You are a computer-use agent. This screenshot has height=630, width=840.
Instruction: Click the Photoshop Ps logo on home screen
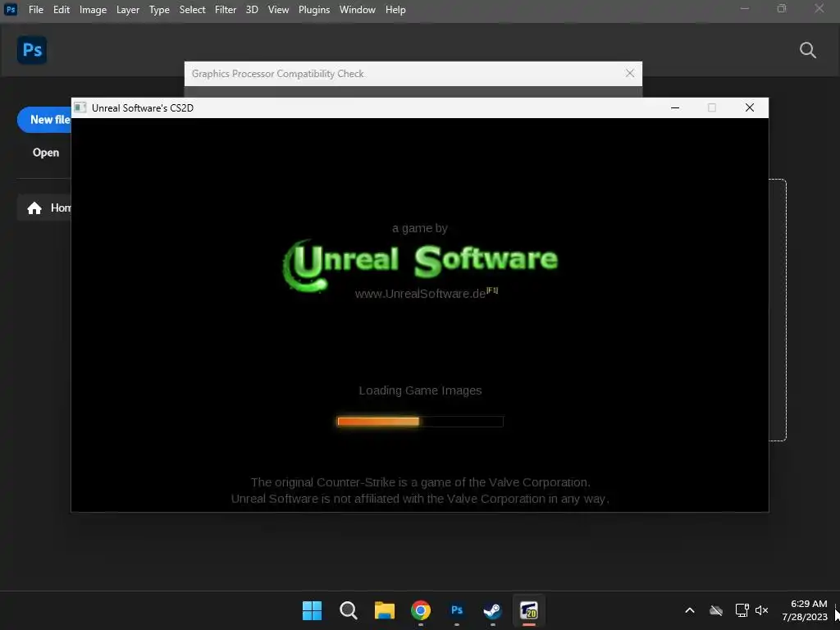(32, 50)
